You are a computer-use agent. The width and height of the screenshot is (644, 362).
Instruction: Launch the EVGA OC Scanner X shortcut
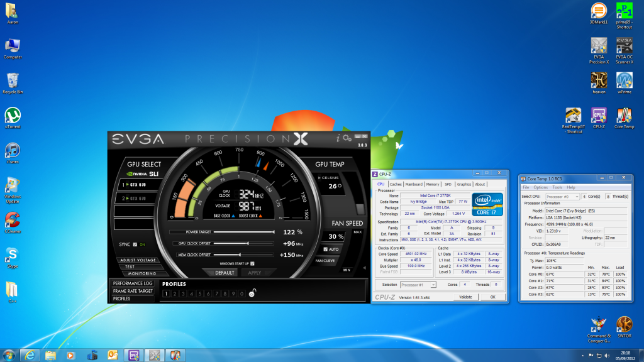624,46
